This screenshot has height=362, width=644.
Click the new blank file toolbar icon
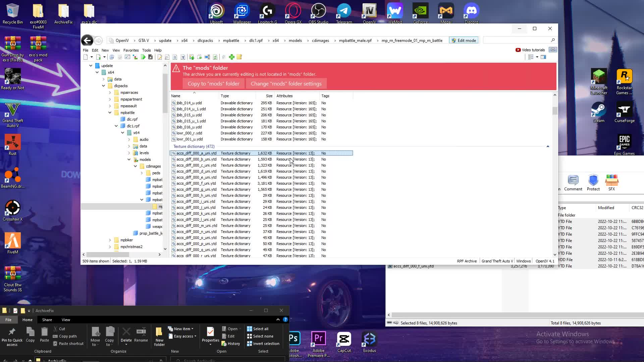[x=86, y=57]
